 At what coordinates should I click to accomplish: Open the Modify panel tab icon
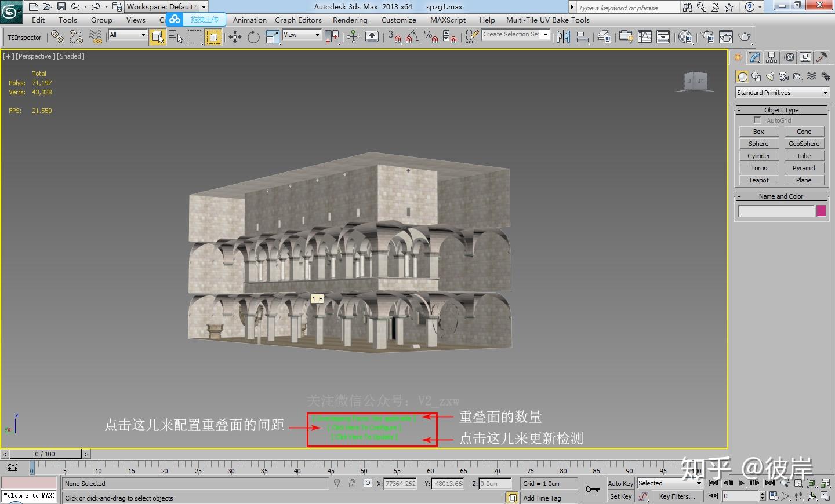(754, 57)
